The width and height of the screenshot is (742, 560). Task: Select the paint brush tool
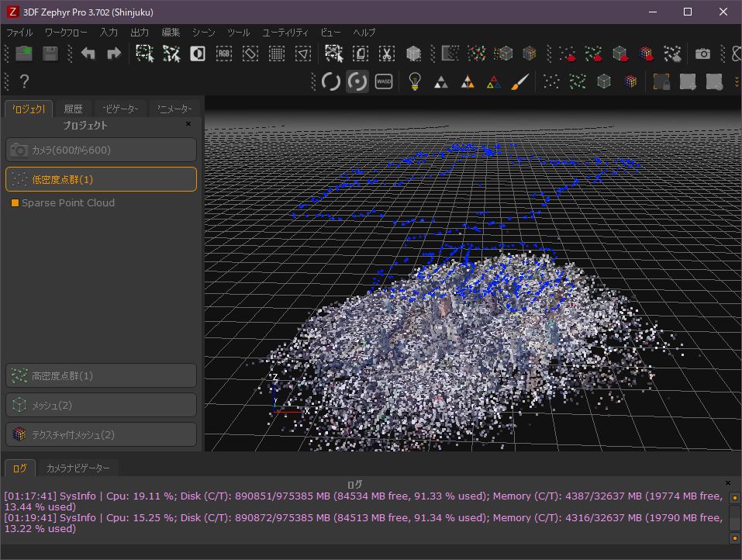click(520, 81)
